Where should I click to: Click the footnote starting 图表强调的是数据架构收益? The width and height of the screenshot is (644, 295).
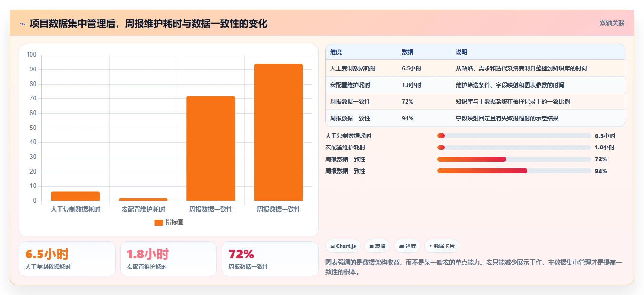pos(474,267)
